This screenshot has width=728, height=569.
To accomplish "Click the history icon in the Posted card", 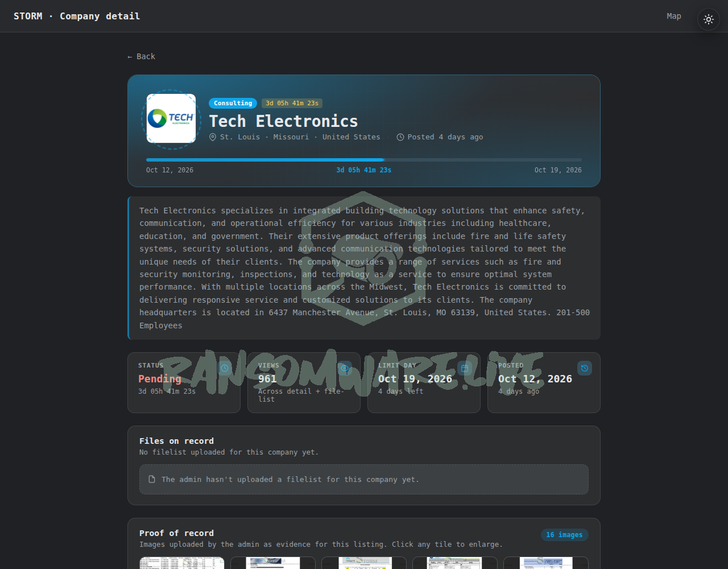I will [585, 368].
